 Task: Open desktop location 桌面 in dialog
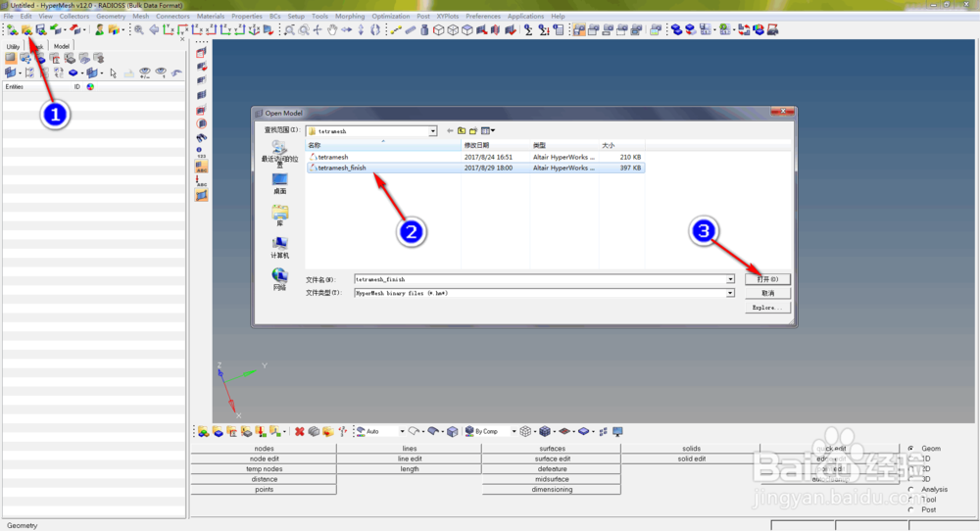pos(279,183)
